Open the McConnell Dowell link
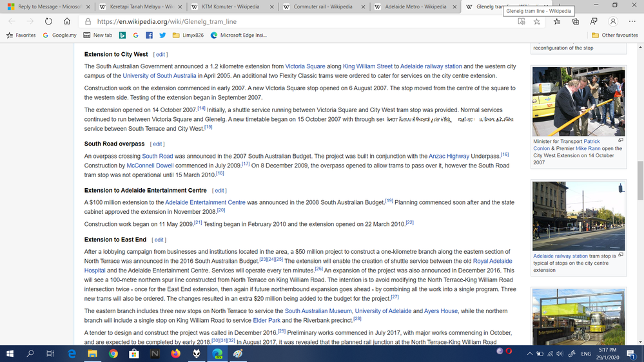 tap(150, 166)
